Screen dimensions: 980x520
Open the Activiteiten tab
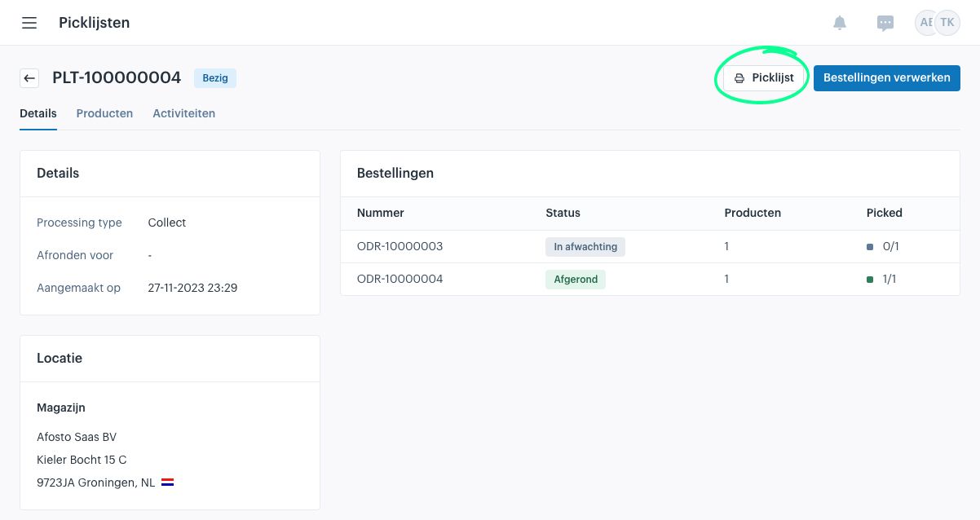click(183, 113)
